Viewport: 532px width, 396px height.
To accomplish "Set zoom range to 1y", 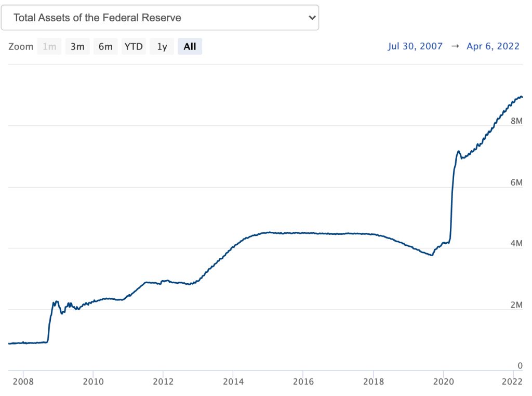I will pyautogui.click(x=162, y=46).
